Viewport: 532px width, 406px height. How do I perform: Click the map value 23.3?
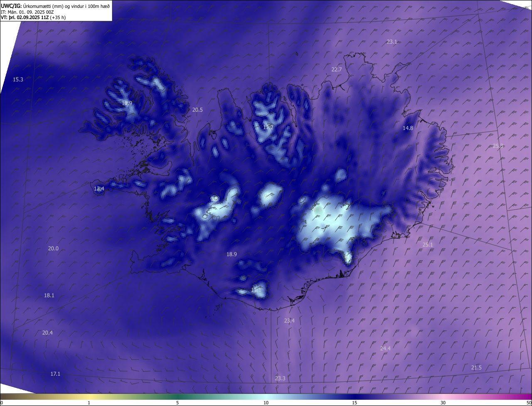point(280,378)
